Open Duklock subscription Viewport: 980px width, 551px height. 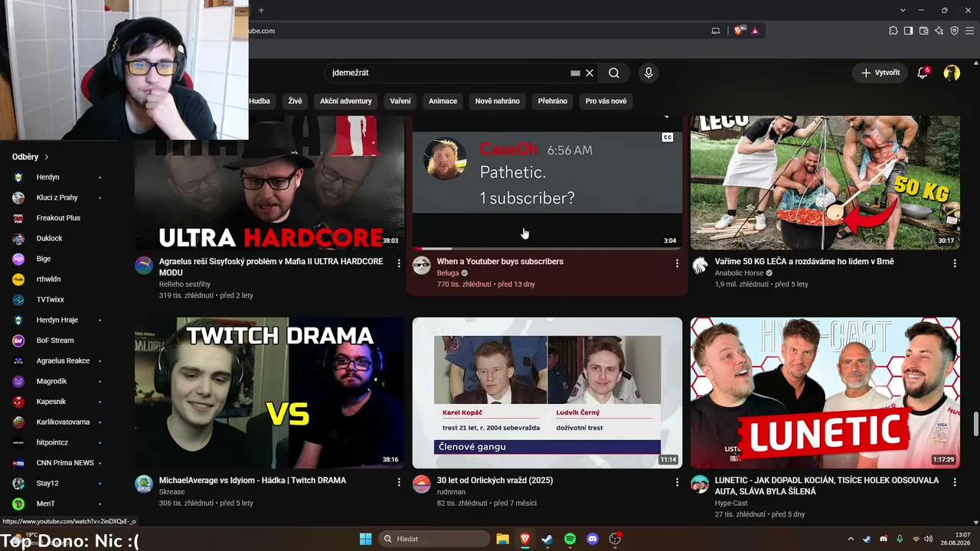(x=57, y=239)
